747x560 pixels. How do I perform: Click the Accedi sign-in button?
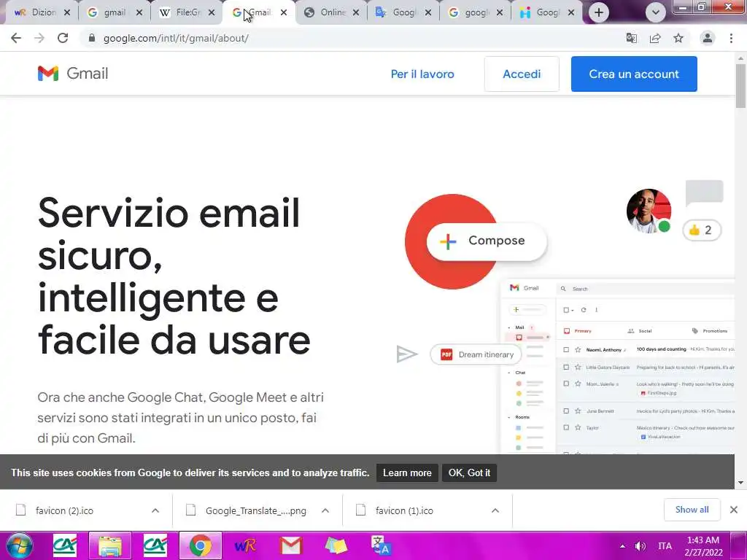point(522,74)
